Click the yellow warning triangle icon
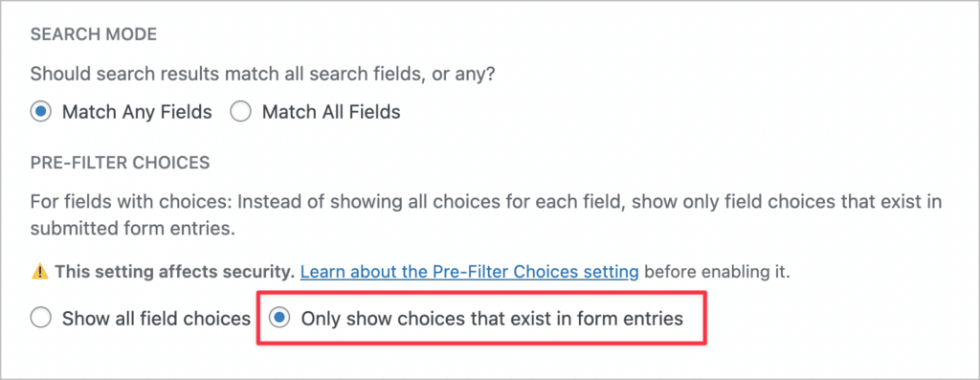The height and width of the screenshot is (380, 980). (39, 273)
